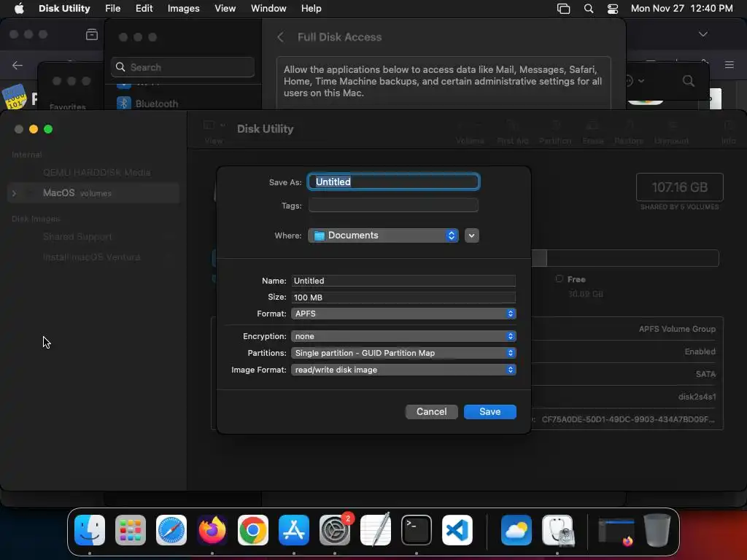Open the Help menu
This screenshot has width=747, height=560.
coord(311,9)
